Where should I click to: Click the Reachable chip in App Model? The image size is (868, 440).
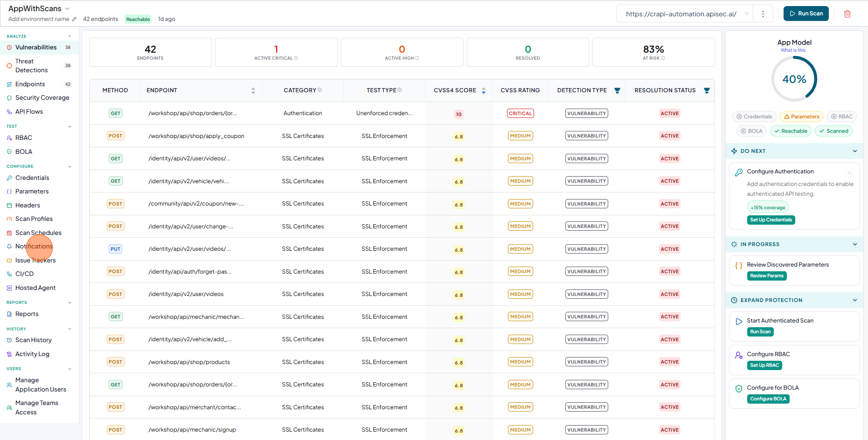click(791, 131)
